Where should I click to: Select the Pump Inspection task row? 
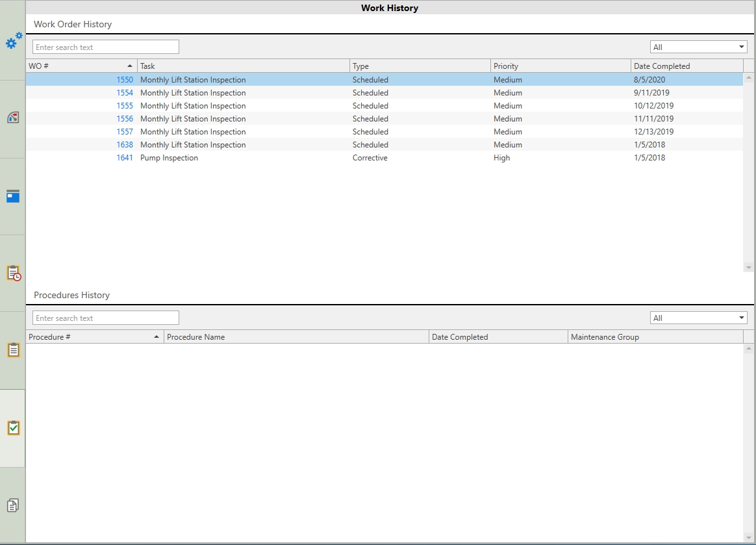click(384, 158)
